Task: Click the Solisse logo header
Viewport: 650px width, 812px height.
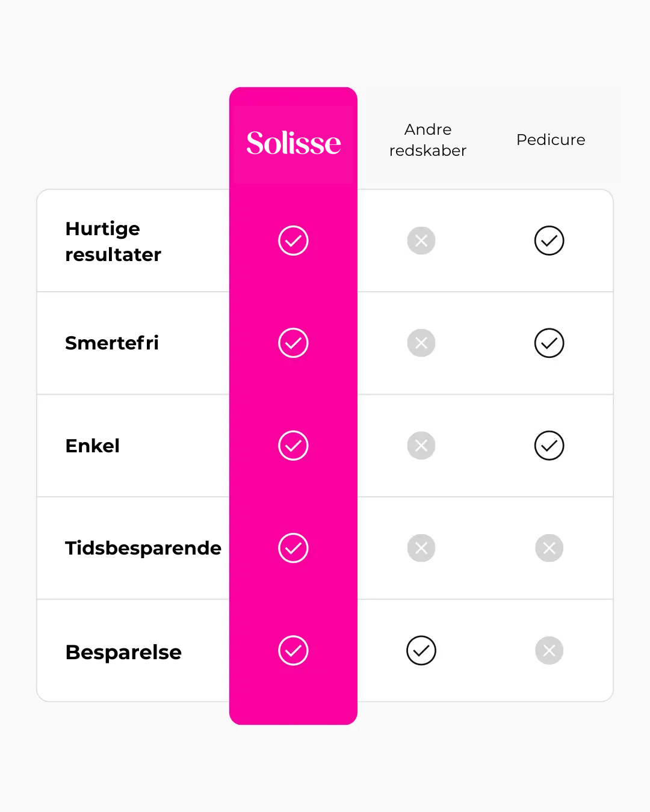Action: point(294,143)
